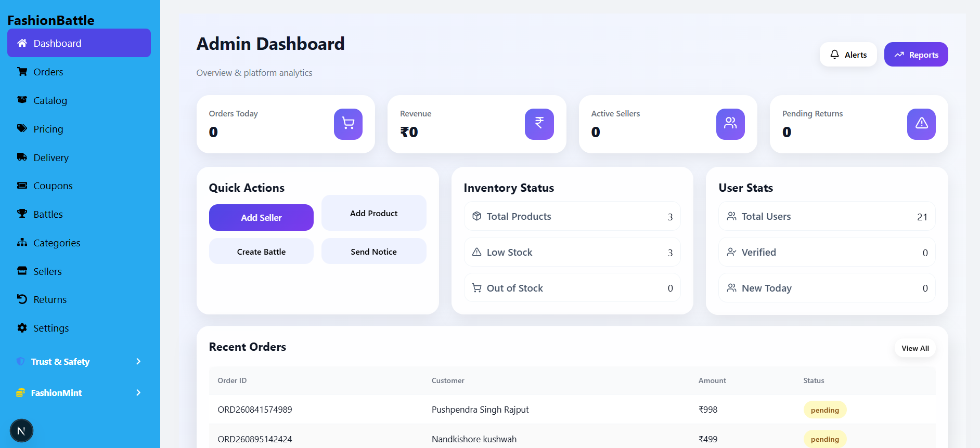Viewport: 980px width, 448px height.
Task: Click pending badge for ORD260895142424
Action: click(825, 439)
